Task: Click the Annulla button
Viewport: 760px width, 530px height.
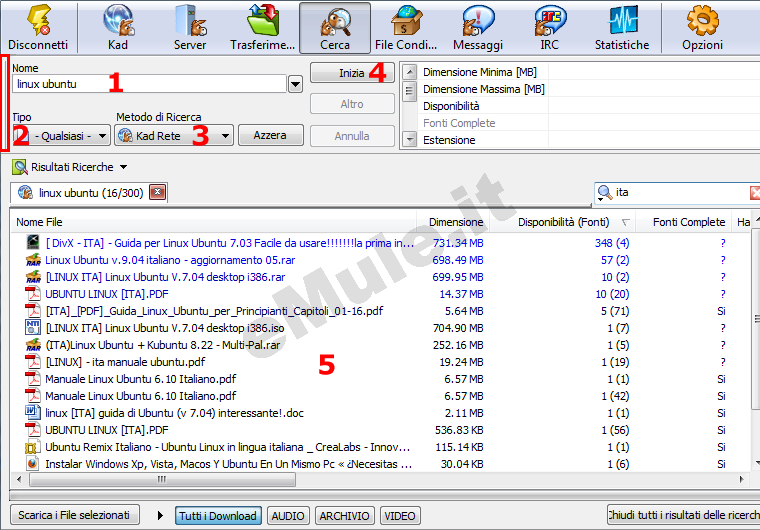Action: point(352,136)
